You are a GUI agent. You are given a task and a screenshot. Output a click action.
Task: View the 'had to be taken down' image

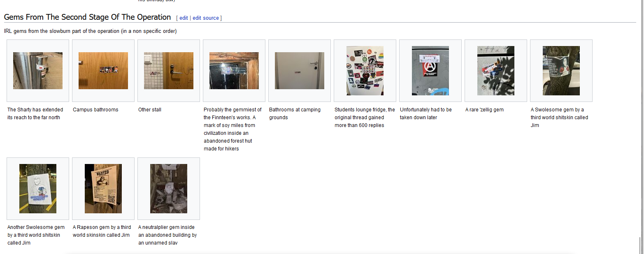pyautogui.click(x=430, y=71)
